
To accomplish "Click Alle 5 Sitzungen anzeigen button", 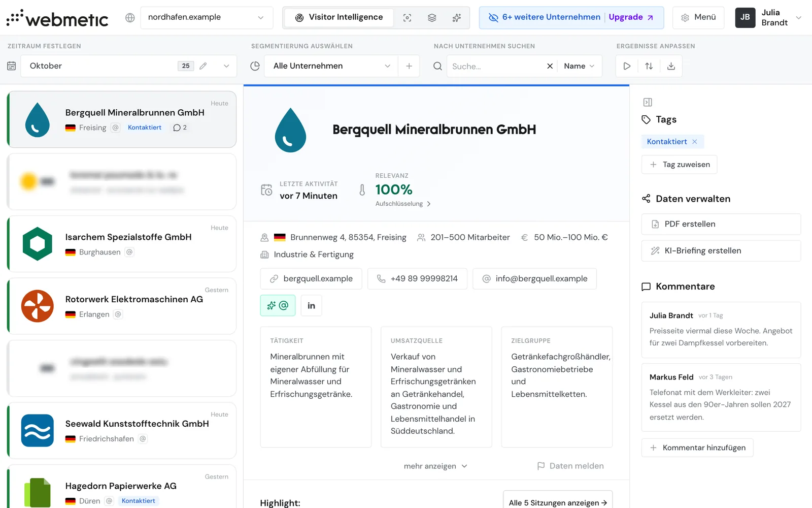I will [x=558, y=502].
